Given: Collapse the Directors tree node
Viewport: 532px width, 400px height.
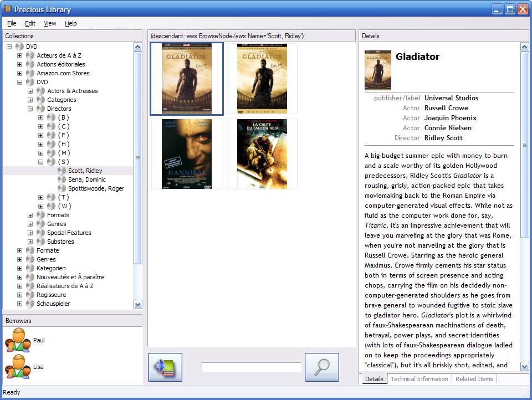Looking at the screenshot, I should pos(30,109).
